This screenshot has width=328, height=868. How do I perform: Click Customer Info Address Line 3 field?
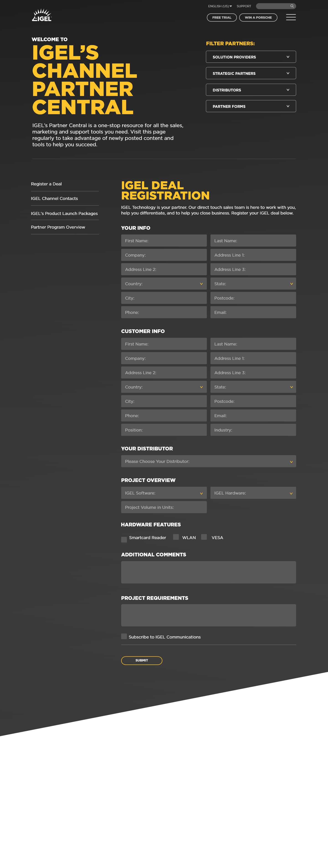(253, 373)
